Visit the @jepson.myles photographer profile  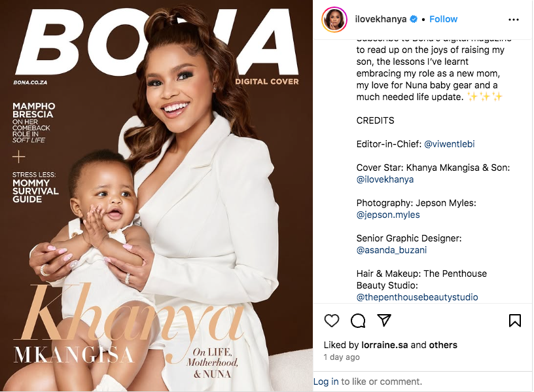coord(388,215)
